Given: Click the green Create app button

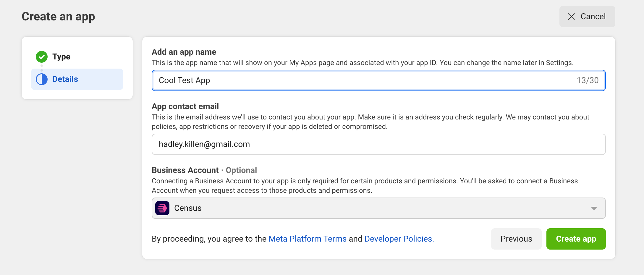Looking at the screenshot, I should 576,239.
